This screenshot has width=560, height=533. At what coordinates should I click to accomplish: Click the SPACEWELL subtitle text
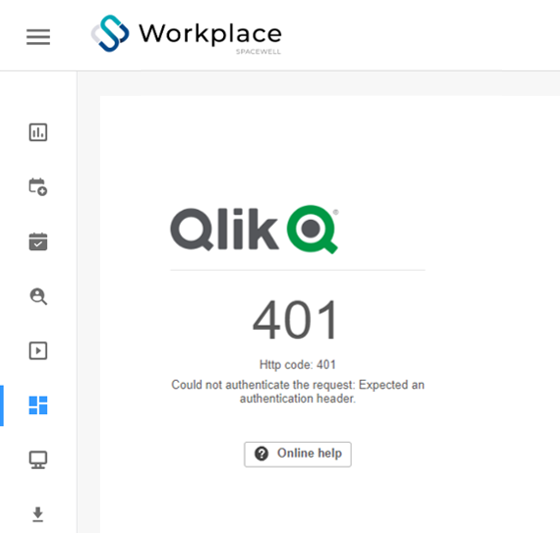[258, 52]
